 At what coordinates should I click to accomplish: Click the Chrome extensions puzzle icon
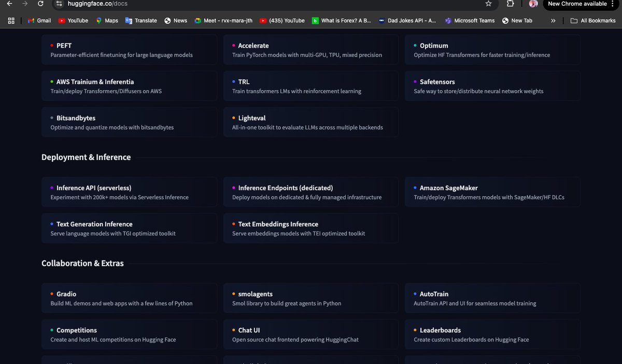click(510, 4)
